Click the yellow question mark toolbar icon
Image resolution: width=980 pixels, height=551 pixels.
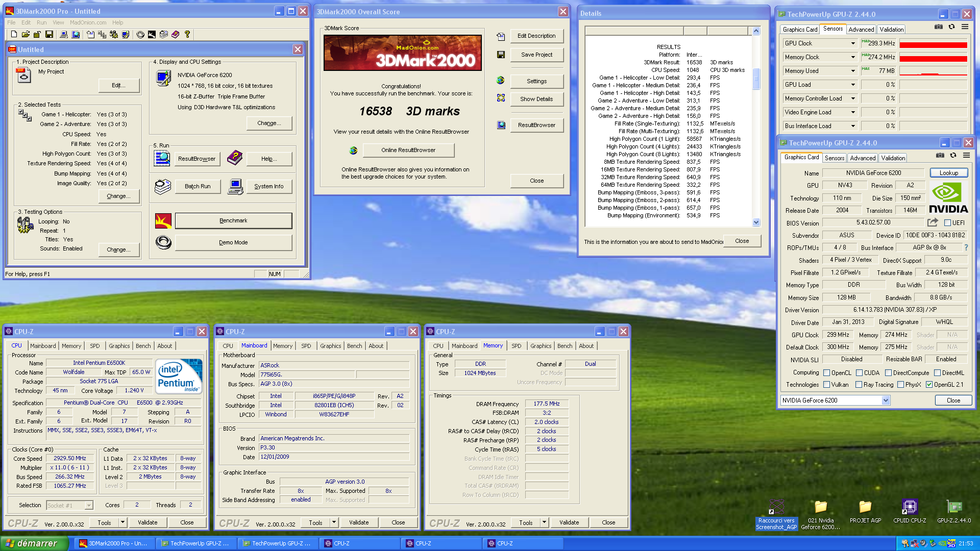(x=187, y=34)
